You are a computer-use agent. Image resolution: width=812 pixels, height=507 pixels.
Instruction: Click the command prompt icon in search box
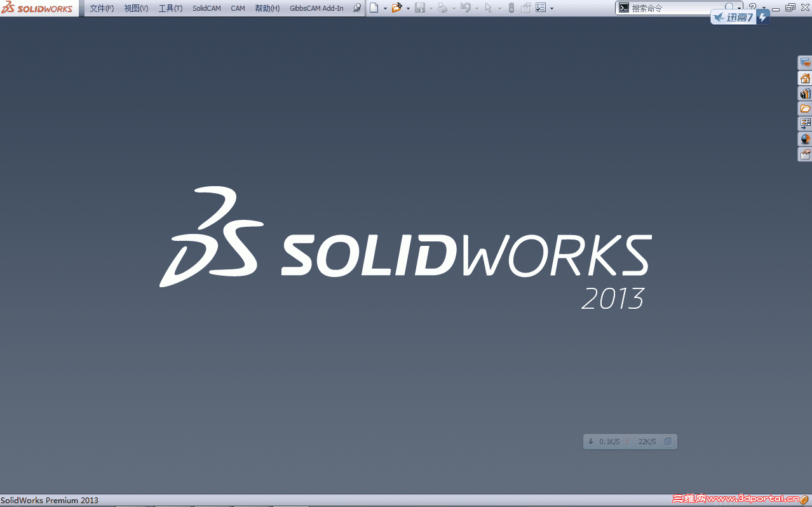(x=624, y=8)
